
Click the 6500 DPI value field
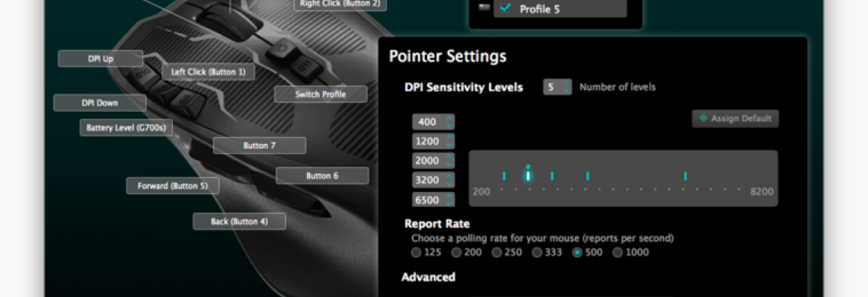(x=433, y=200)
